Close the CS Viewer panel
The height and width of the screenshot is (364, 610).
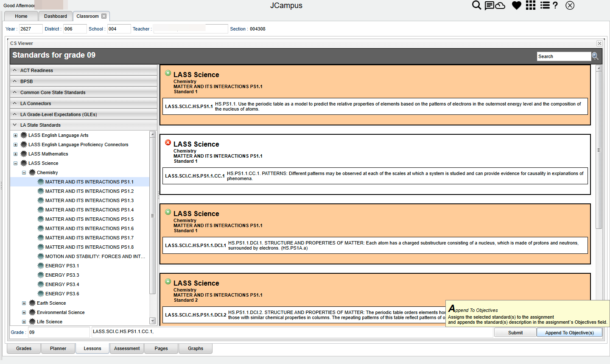click(x=599, y=43)
